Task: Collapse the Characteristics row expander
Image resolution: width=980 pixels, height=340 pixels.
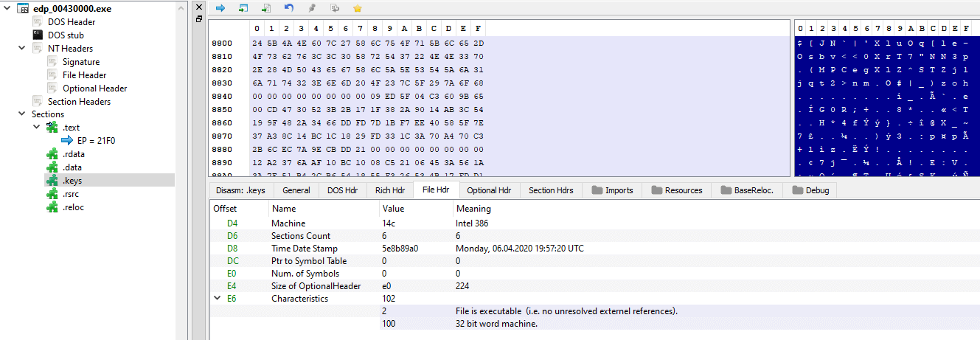Action: point(217,299)
